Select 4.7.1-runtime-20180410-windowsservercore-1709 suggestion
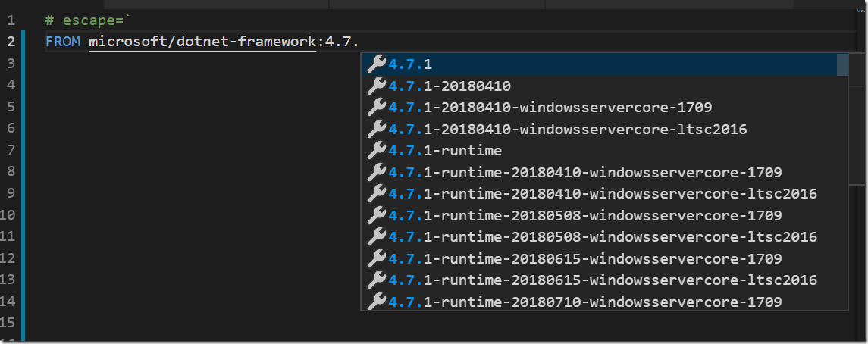The image size is (868, 344). (x=604, y=172)
